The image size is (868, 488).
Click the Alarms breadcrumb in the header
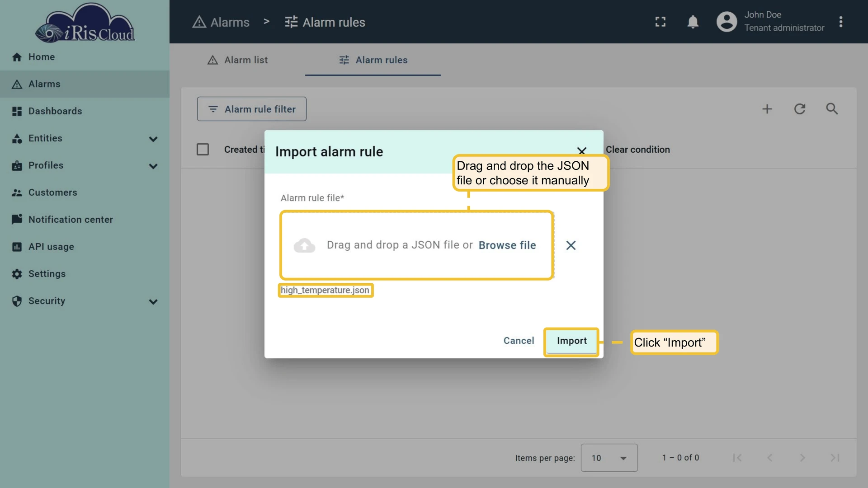click(221, 22)
